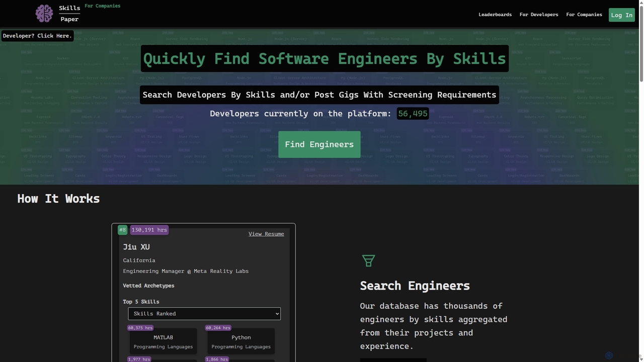Click the 56,495 developer count
This screenshot has width=644, height=362.
click(x=413, y=114)
